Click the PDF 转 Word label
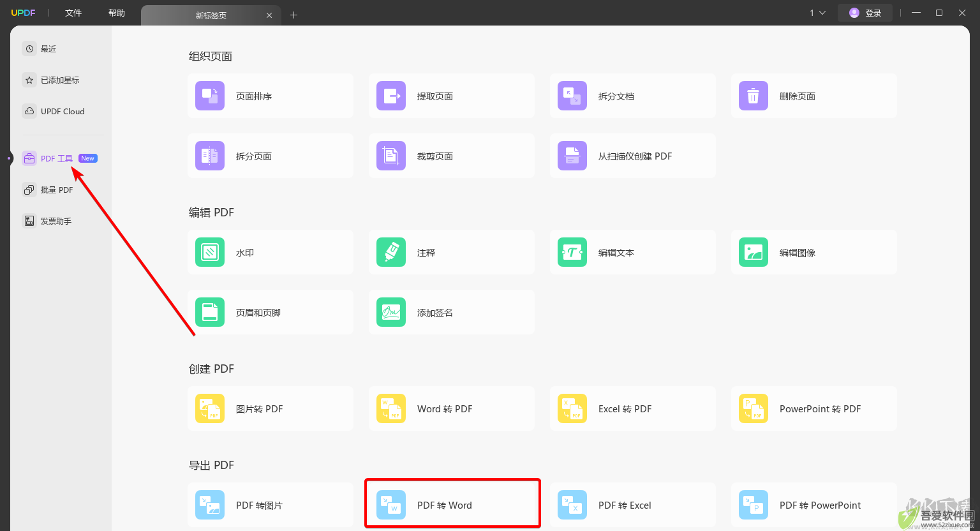The image size is (980, 531). tap(445, 505)
